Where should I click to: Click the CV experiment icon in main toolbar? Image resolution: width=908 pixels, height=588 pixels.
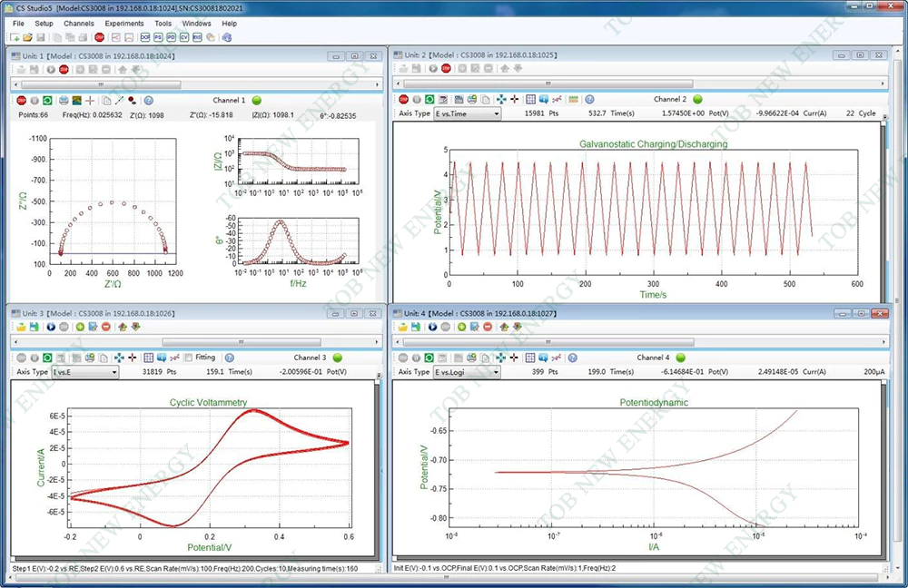(184, 37)
